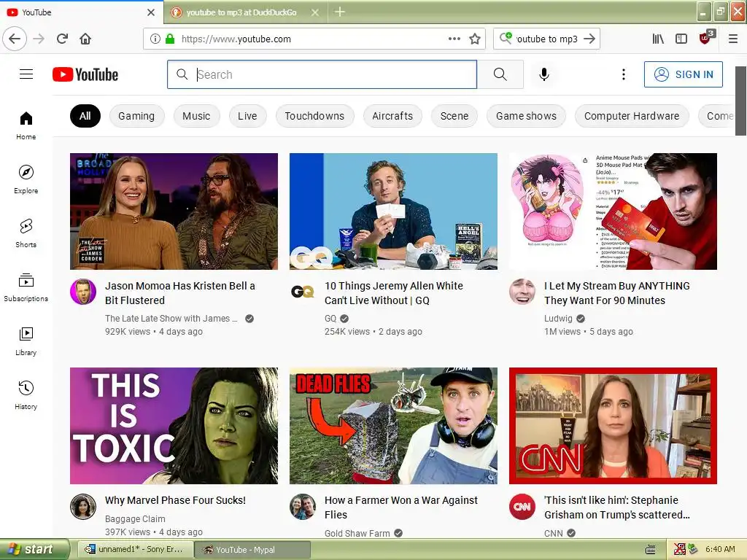
Task: Open History in YouTube sidebar
Action: click(x=26, y=394)
